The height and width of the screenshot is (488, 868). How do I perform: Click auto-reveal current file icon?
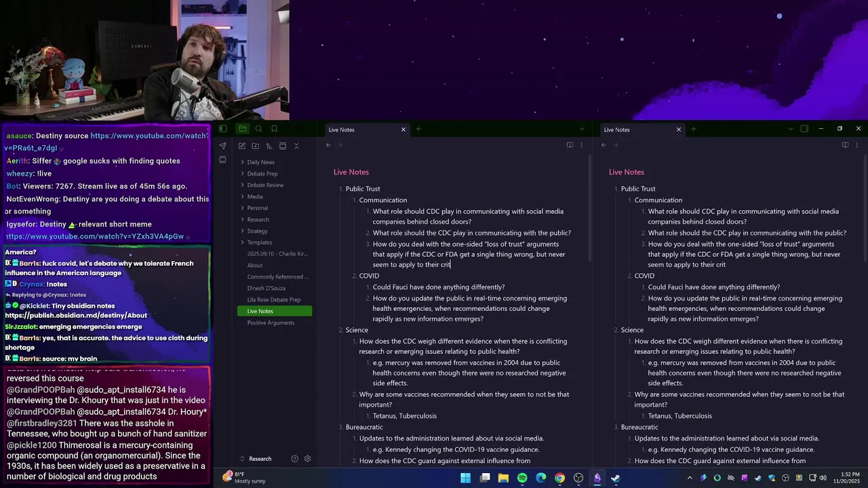[283, 146]
